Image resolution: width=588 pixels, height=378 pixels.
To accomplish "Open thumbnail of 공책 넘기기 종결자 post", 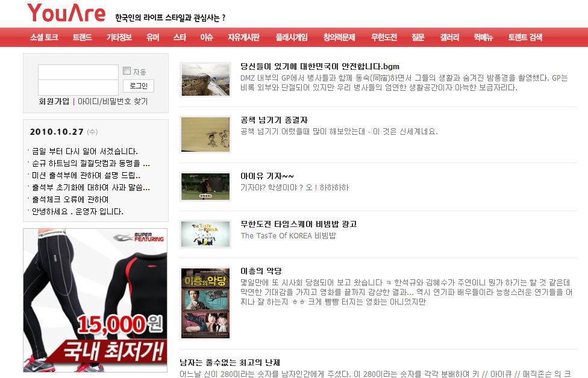I will point(205,134).
